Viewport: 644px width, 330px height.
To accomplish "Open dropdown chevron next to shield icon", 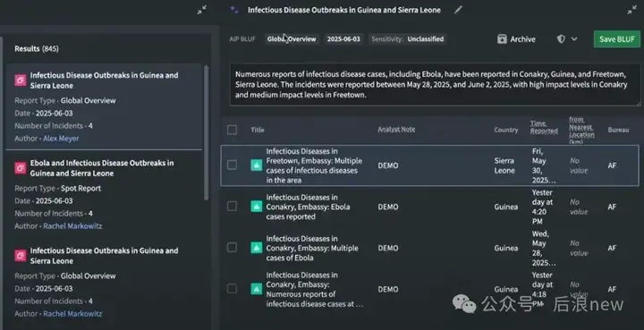I will click(x=574, y=39).
